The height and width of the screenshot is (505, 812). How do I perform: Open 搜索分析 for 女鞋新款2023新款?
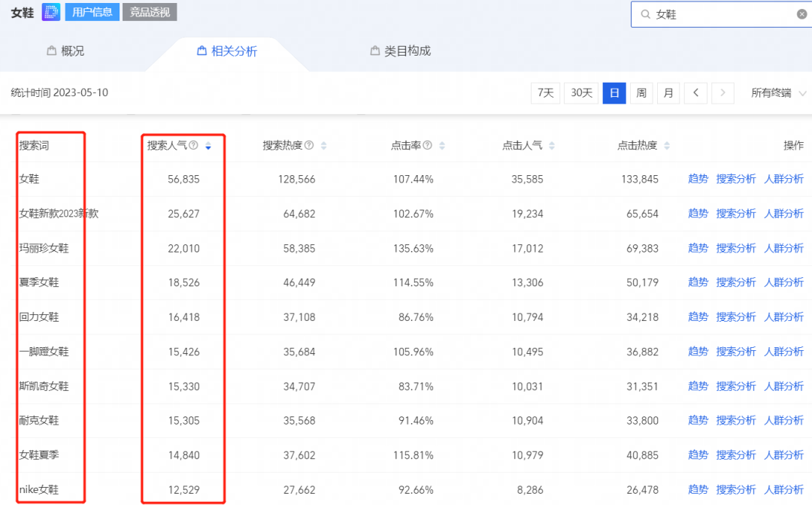click(x=736, y=213)
